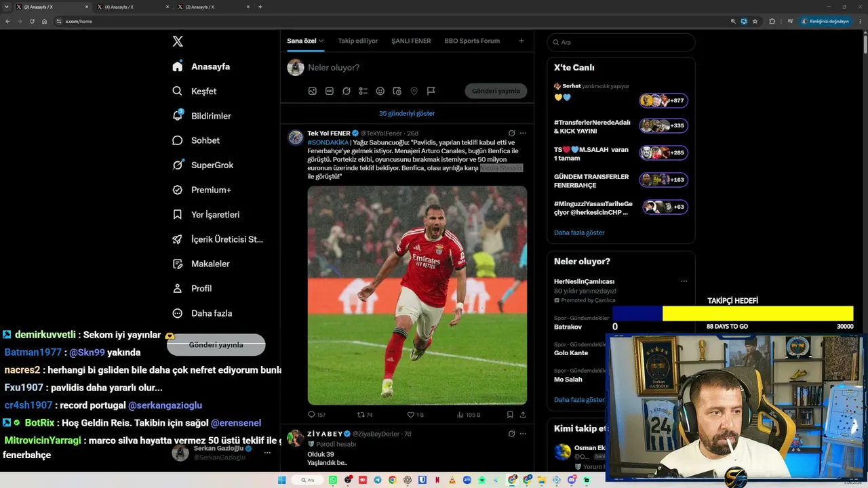Viewport: 868px width, 488px height.
Task: Select the second browser tab (4) Anasayfa
Action: [133, 7]
